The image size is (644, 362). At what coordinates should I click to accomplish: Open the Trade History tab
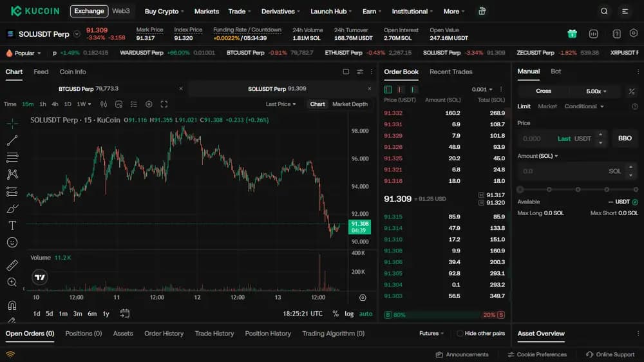(214, 334)
